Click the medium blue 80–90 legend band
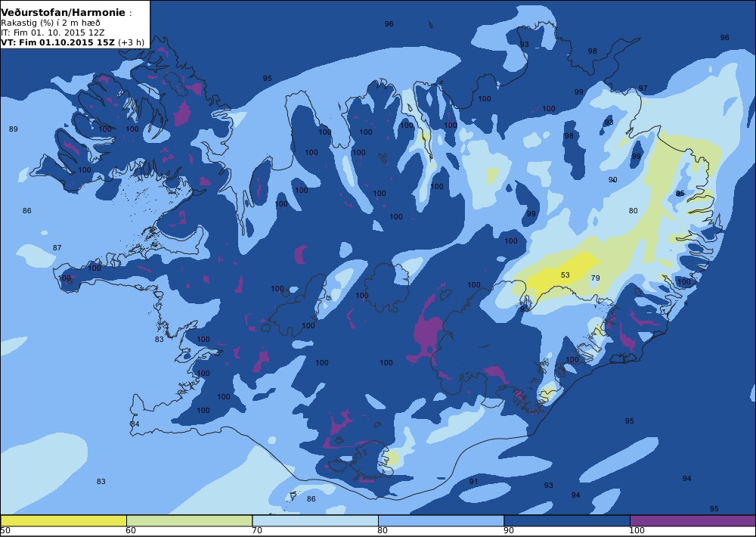Screen dimensions: 756x537 pos(442,520)
